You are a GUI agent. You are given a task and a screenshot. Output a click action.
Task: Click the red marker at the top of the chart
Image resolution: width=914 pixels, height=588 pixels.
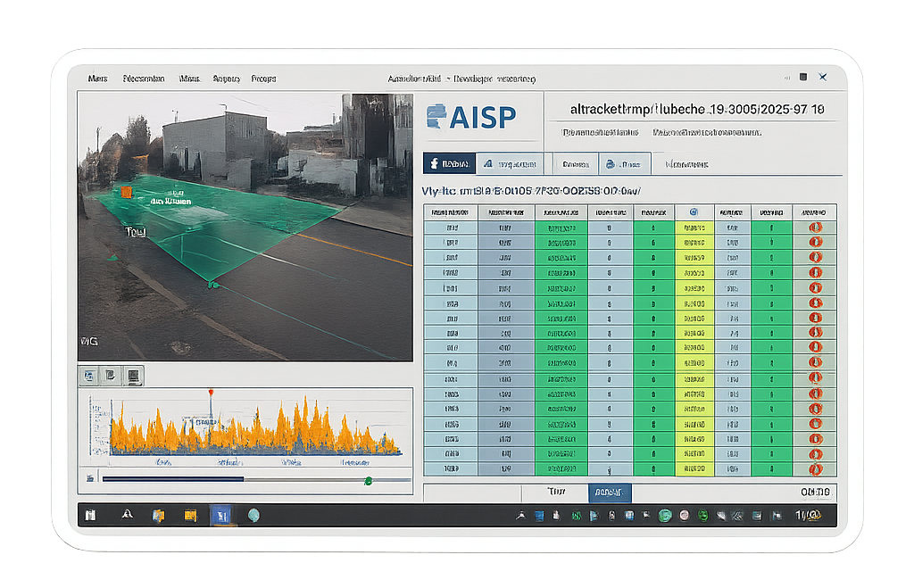pos(211,393)
